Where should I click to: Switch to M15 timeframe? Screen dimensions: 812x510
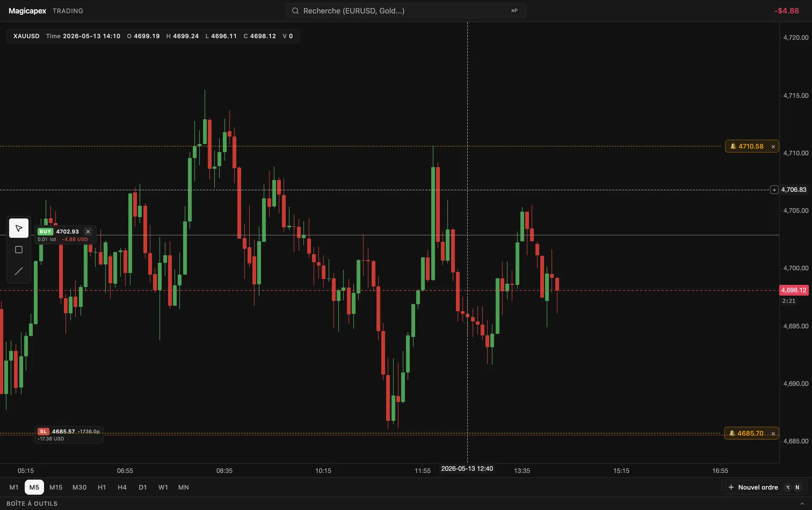point(56,487)
